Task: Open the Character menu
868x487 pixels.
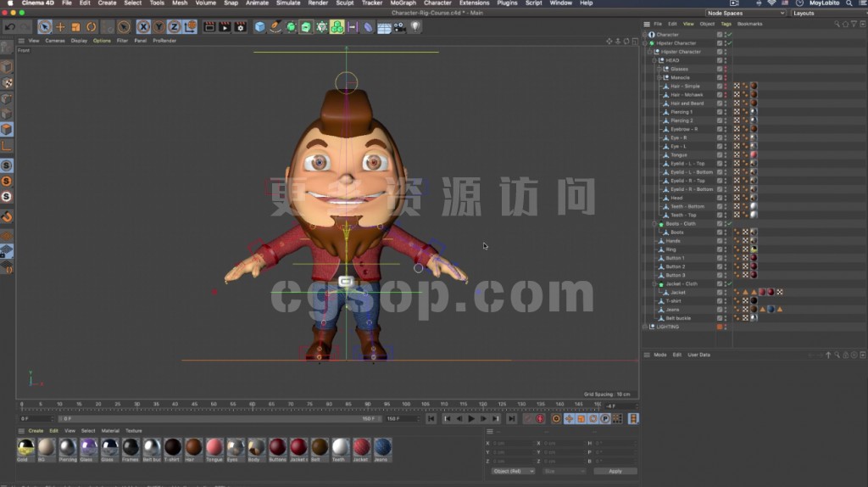Action: (437, 3)
